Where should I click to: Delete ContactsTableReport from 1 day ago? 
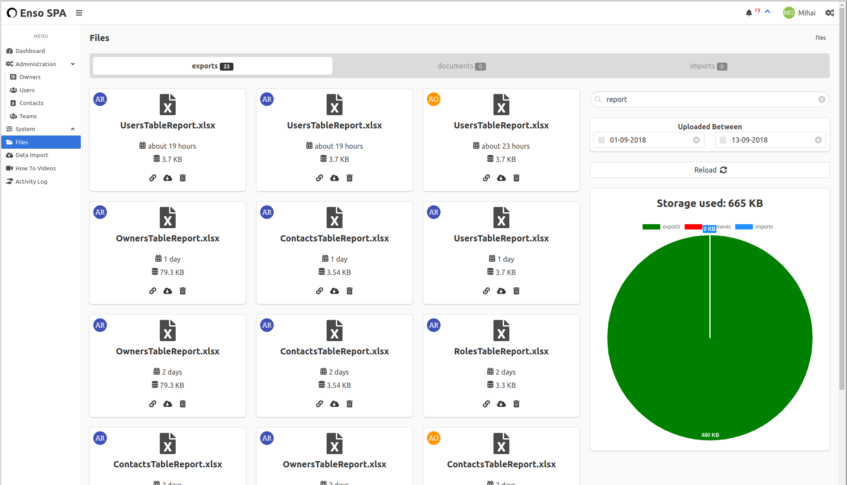click(349, 291)
